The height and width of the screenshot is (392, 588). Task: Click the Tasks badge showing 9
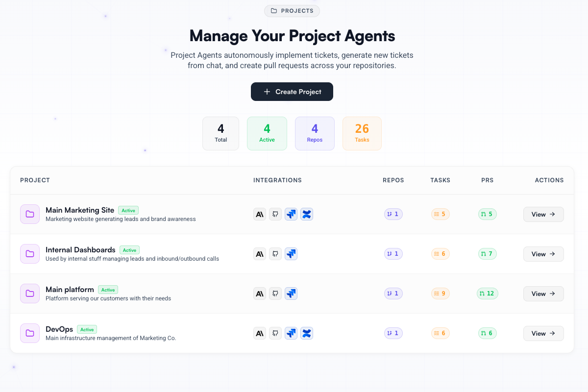pos(440,294)
